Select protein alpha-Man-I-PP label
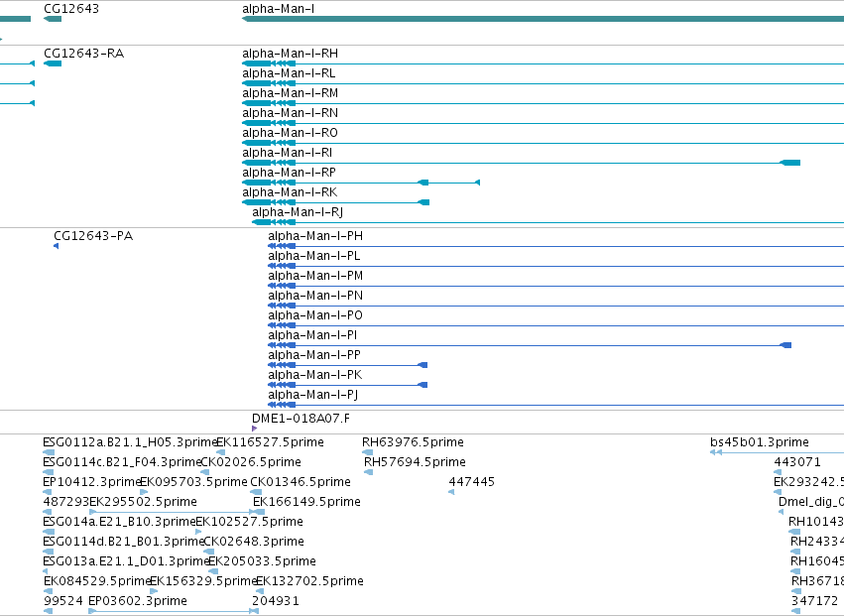Viewport: 844px width, 616px height. 314,355
